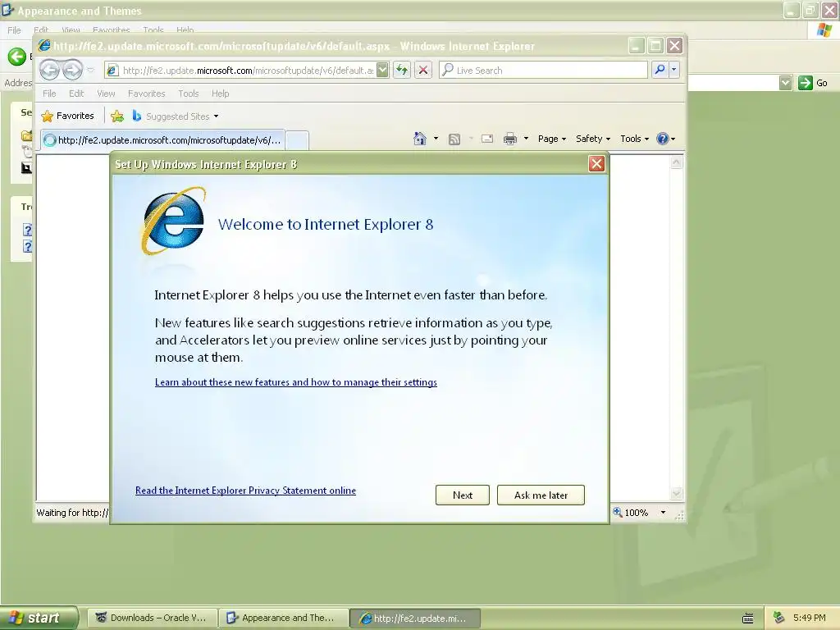The width and height of the screenshot is (840, 630).
Task: Click the IE address bar URL field
Action: pyautogui.click(x=248, y=71)
